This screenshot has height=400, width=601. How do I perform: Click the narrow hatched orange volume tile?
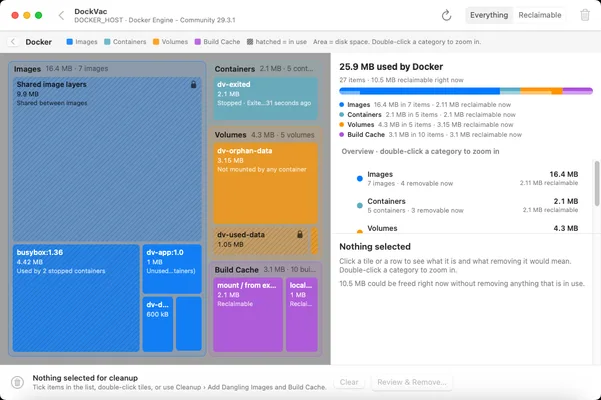314,241
